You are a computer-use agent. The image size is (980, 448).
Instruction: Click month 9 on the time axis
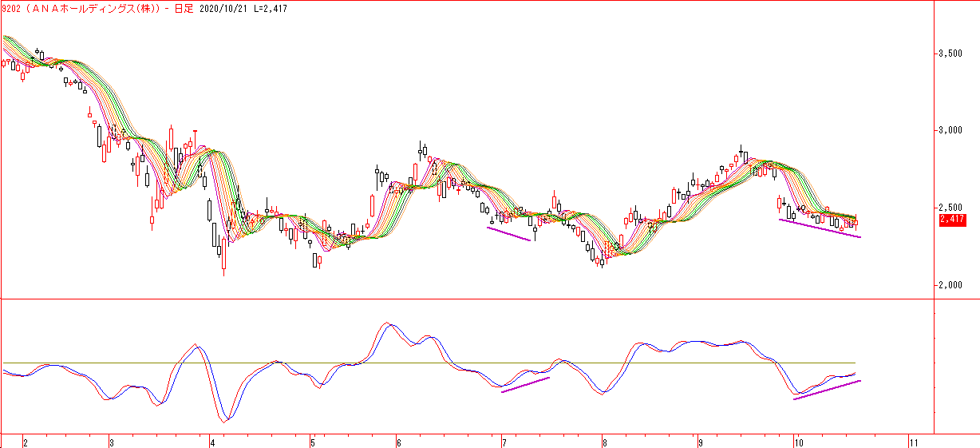(700, 442)
